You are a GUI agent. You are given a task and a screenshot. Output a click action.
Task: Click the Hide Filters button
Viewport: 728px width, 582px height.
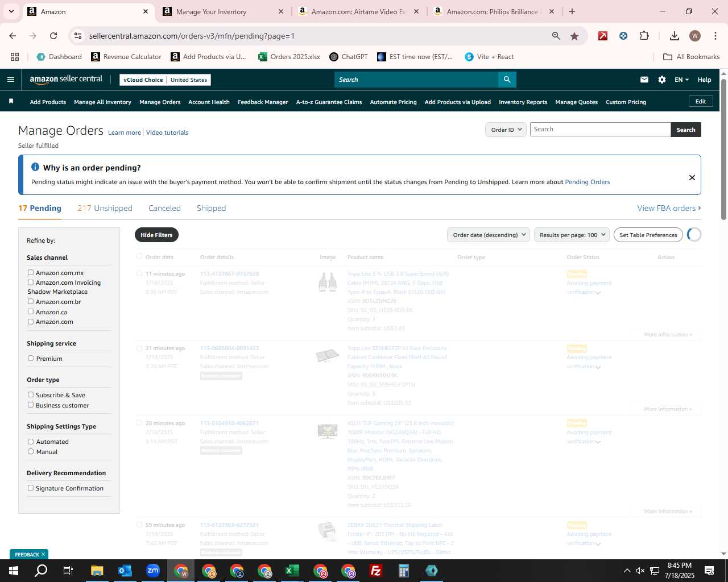pyautogui.click(x=156, y=235)
